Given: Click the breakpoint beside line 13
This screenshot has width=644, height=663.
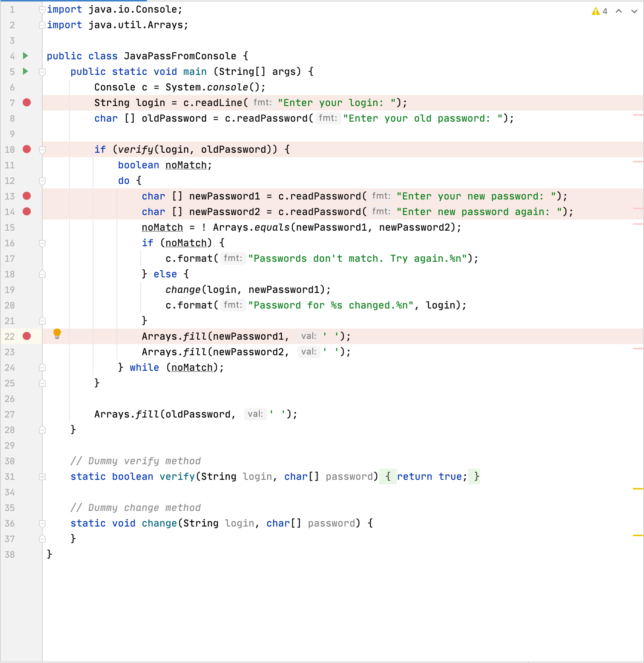Looking at the screenshot, I should pyautogui.click(x=27, y=196).
